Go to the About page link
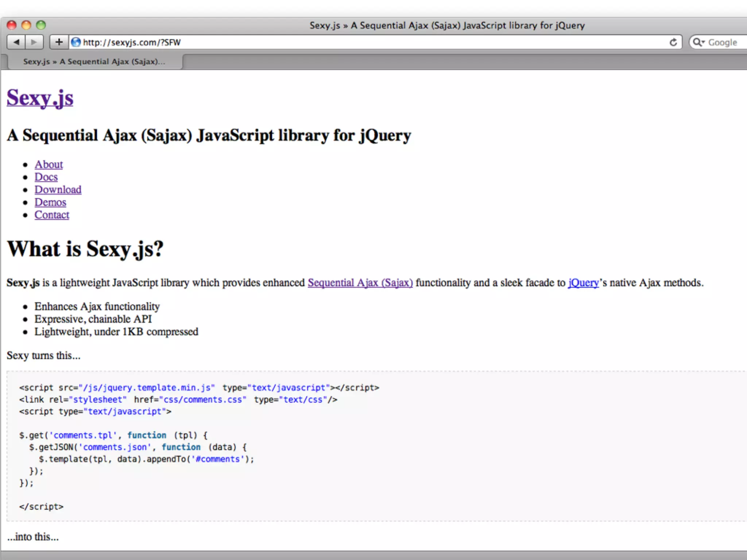Image resolution: width=747 pixels, height=560 pixels. tap(49, 164)
